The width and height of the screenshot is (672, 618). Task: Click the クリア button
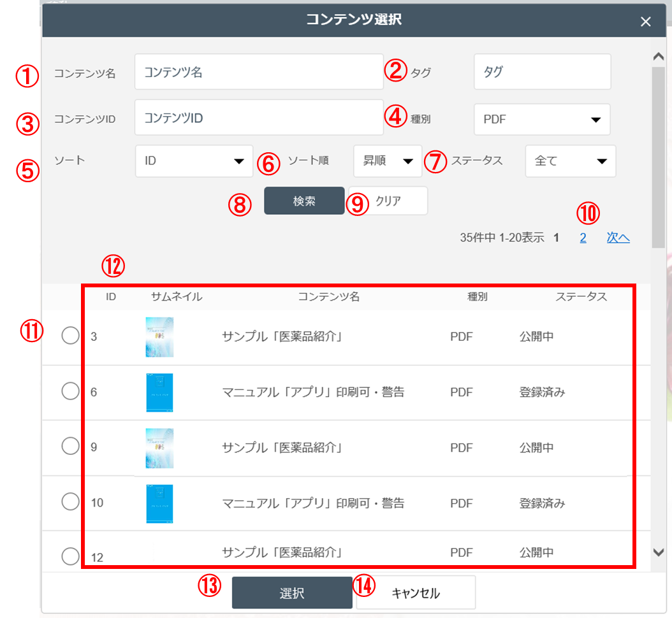click(x=388, y=201)
